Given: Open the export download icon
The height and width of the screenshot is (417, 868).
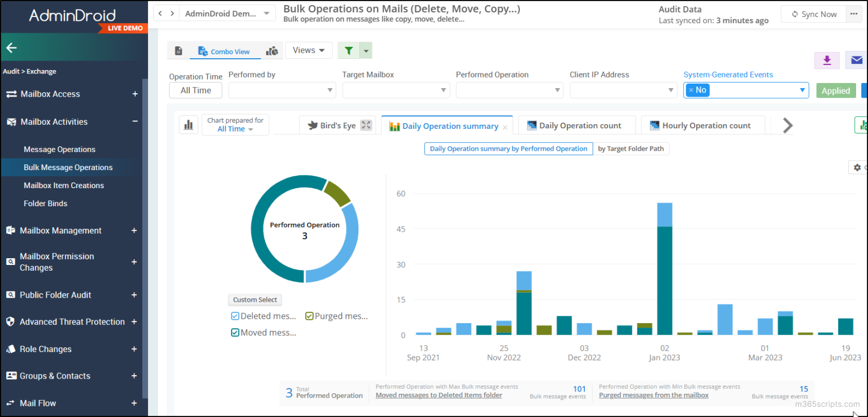Looking at the screenshot, I should (827, 60).
